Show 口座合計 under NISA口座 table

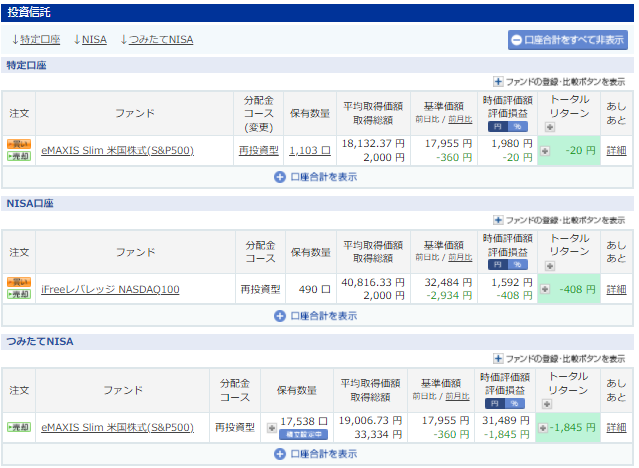click(316, 316)
